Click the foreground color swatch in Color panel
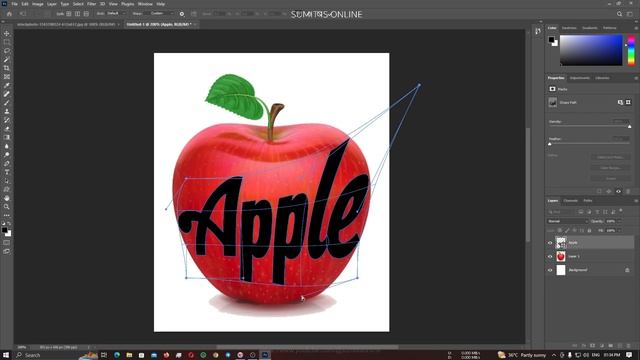Viewport: 640px width, 360px height. pos(551,40)
